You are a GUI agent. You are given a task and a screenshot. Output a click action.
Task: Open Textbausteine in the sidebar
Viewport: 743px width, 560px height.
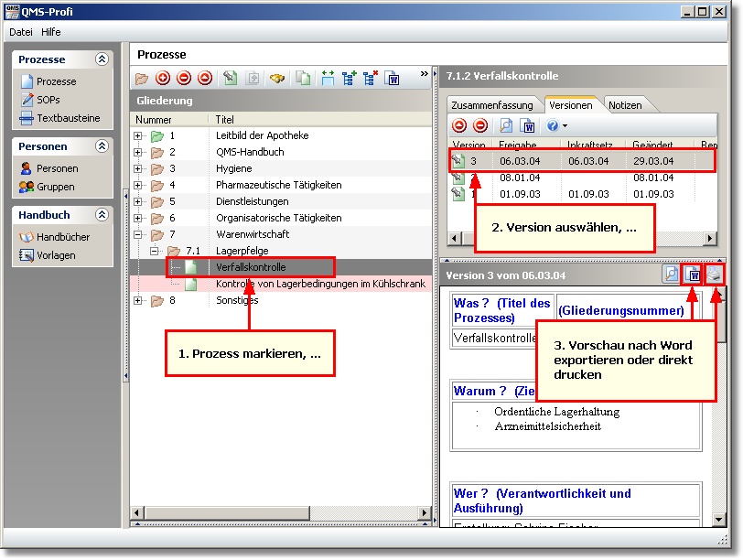pos(68,118)
